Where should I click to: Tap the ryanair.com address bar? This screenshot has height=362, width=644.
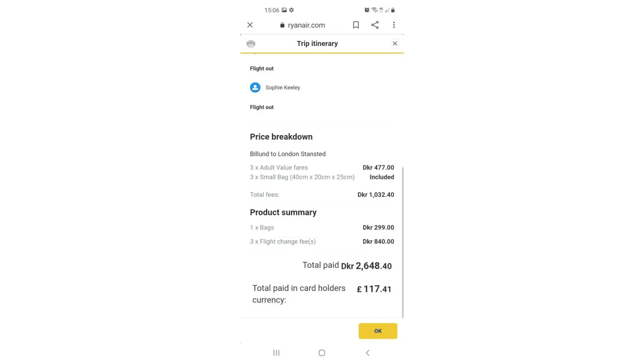coord(306,25)
